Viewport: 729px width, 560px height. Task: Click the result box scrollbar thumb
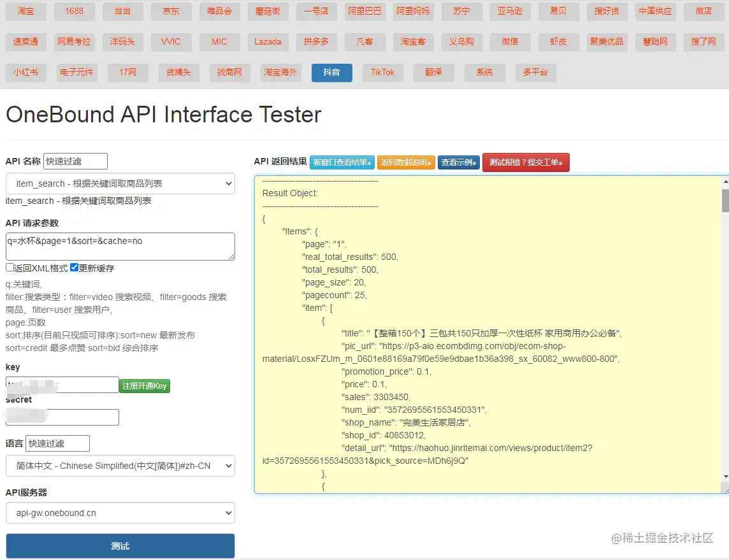725,200
